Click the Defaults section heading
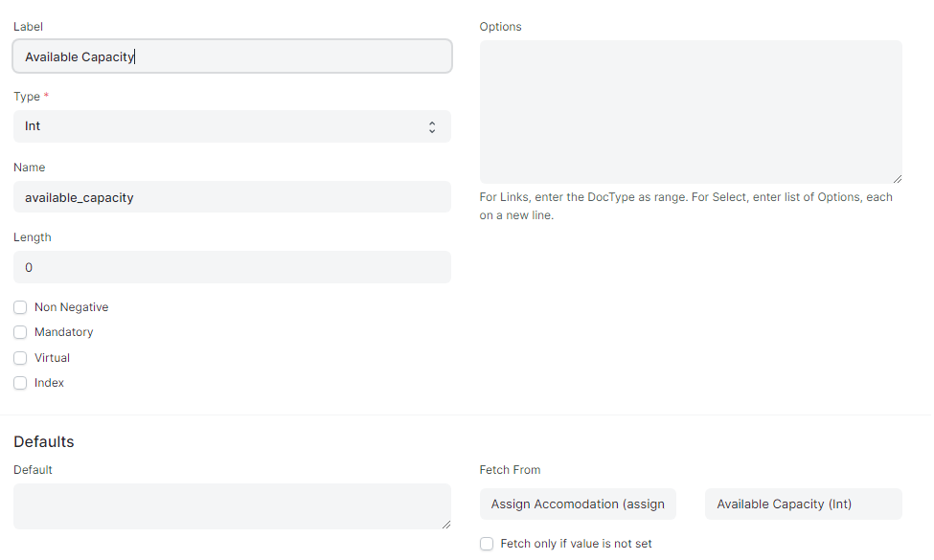The height and width of the screenshot is (560, 934). click(44, 441)
